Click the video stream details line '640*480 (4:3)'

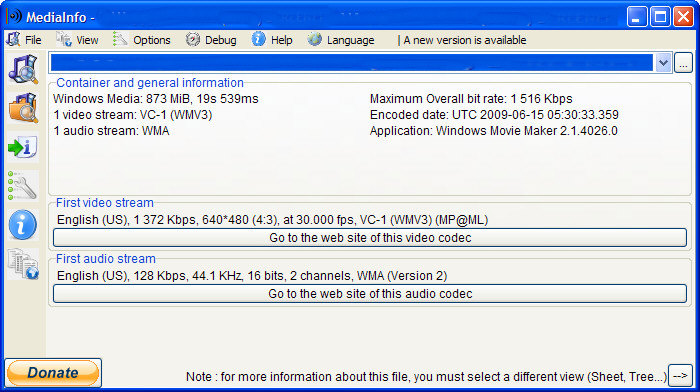click(272, 220)
